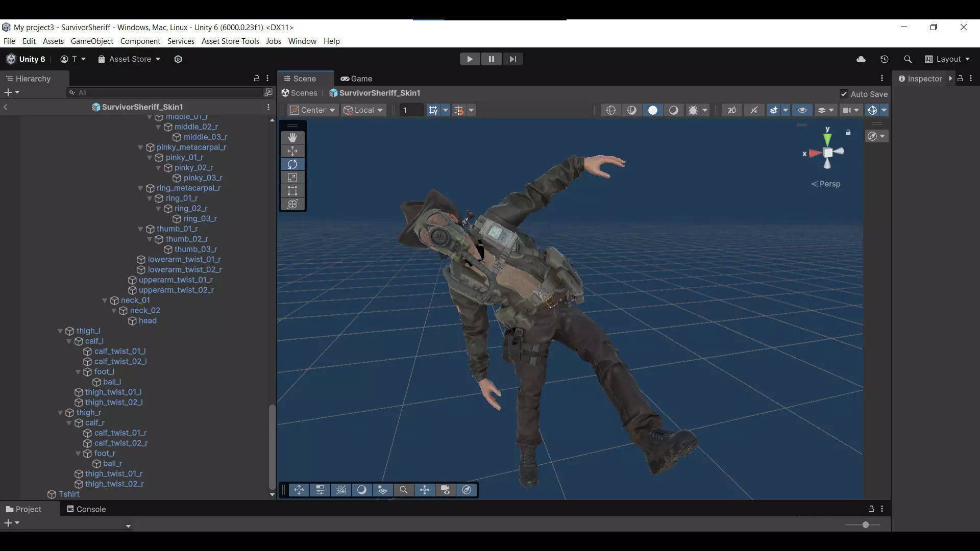Collapse the thigh_l tree node
The width and height of the screenshot is (980, 551).
coord(60,331)
